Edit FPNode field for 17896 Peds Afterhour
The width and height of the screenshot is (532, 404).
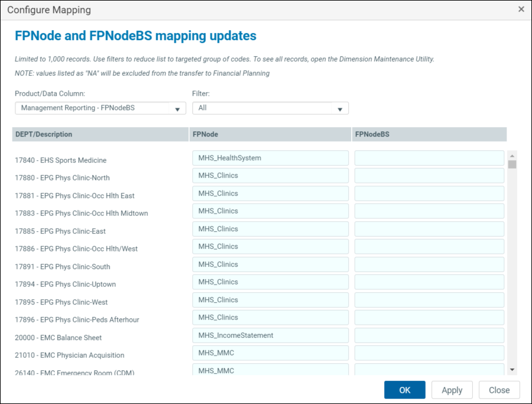pyautogui.click(x=270, y=318)
